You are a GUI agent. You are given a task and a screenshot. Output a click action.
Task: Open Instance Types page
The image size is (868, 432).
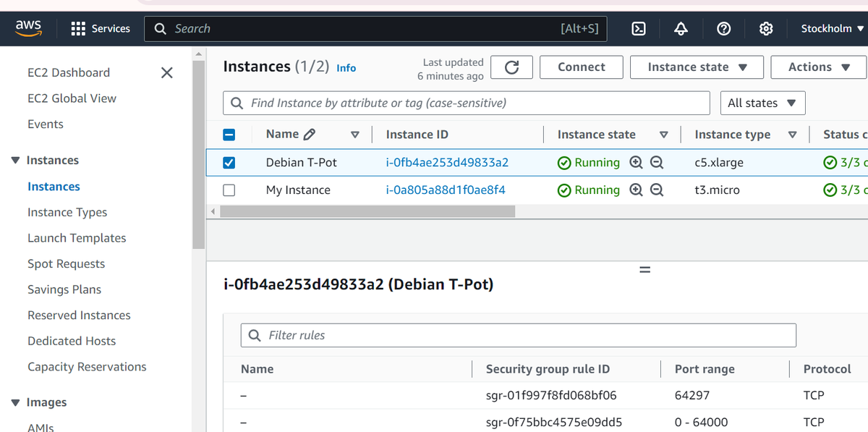pos(67,213)
